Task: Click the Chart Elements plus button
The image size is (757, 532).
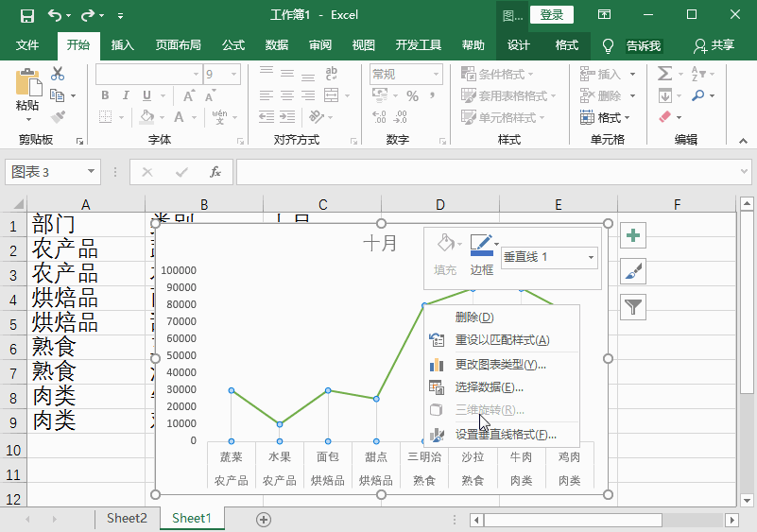Action: (x=633, y=235)
